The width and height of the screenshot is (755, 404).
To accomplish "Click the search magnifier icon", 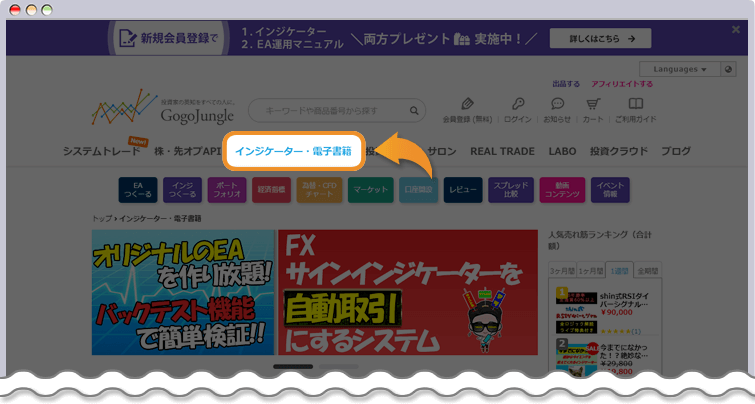I will [x=414, y=110].
